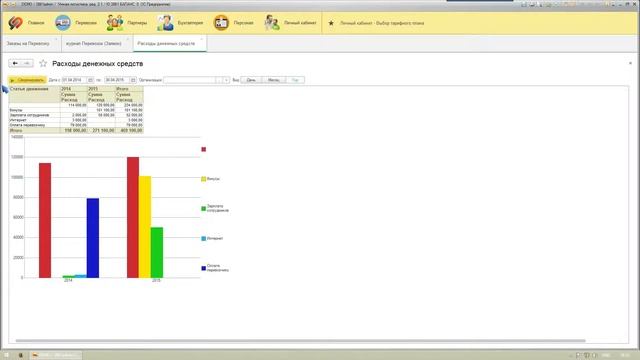Open the Личный кабинет section
The height and width of the screenshot is (360, 640).
(x=290, y=23)
